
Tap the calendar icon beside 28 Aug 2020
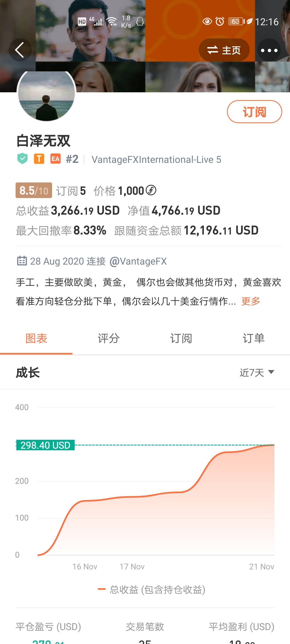(x=22, y=261)
